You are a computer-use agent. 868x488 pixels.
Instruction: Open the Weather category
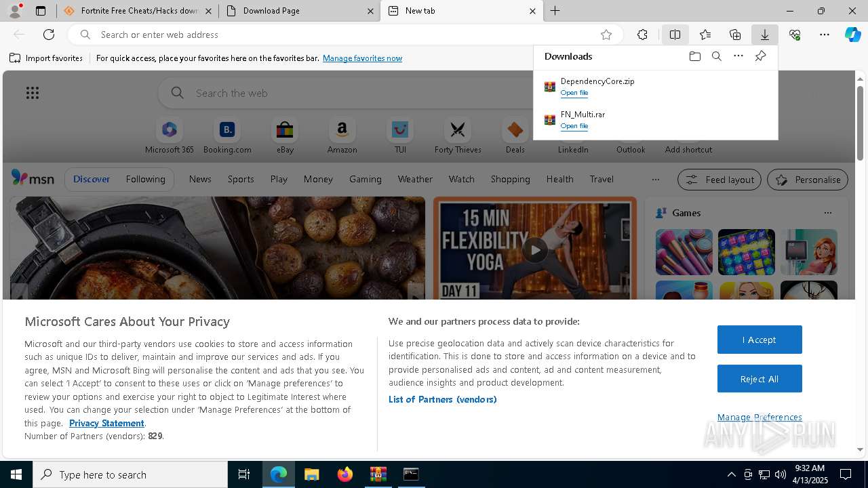click(x=415, y=179)
